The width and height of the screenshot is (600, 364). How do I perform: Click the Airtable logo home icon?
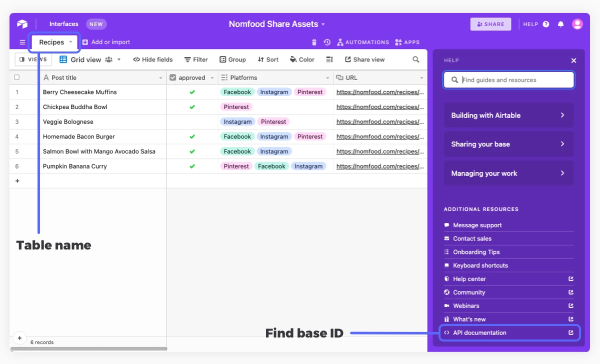[22, 24]
